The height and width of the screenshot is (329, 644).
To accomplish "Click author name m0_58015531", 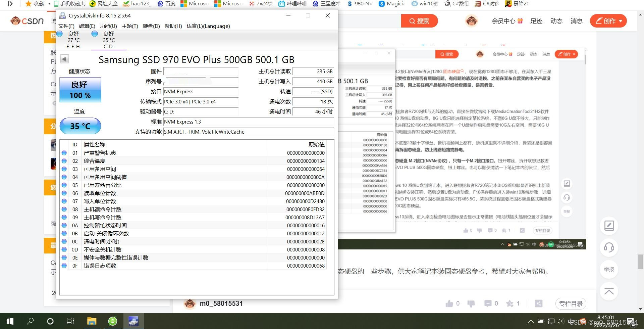I will point(221,303).
